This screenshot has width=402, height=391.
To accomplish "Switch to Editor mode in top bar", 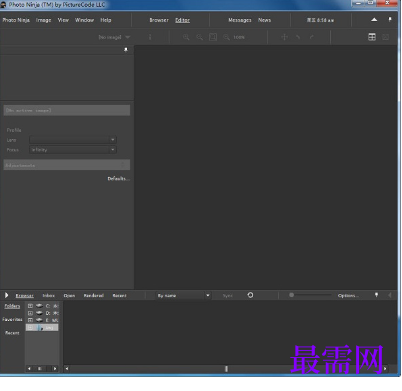I will coord(182,20).
